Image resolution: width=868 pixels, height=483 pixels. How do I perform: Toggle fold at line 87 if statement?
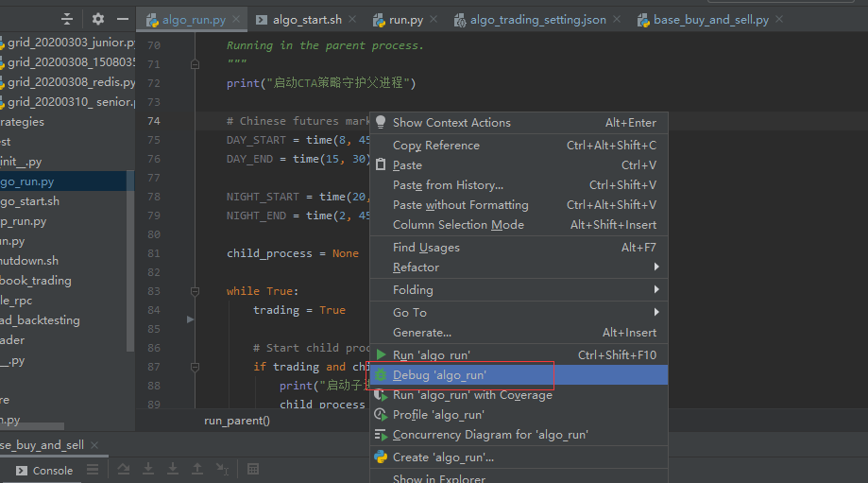[x=195, y=367]
